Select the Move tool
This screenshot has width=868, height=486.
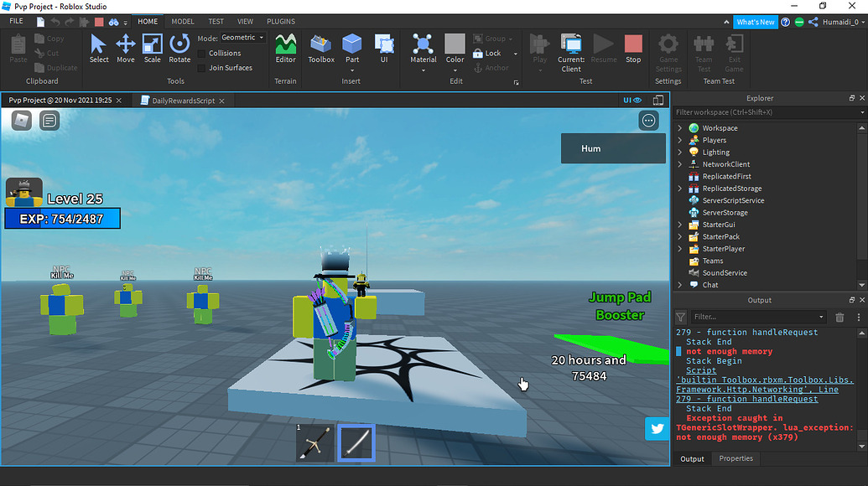point(124,48)
